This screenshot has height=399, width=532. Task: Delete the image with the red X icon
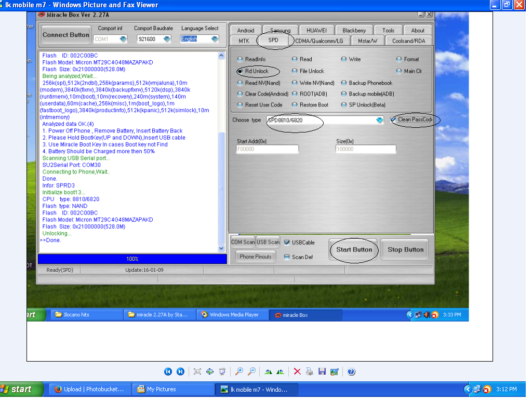click(297, 371)
